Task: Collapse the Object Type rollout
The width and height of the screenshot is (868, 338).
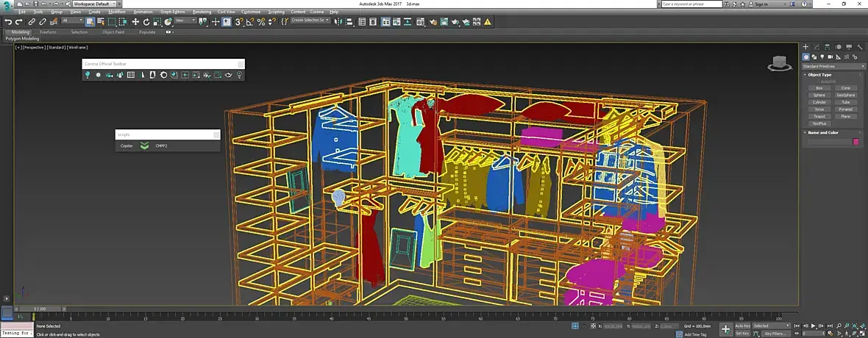Action: coord(819,74)
